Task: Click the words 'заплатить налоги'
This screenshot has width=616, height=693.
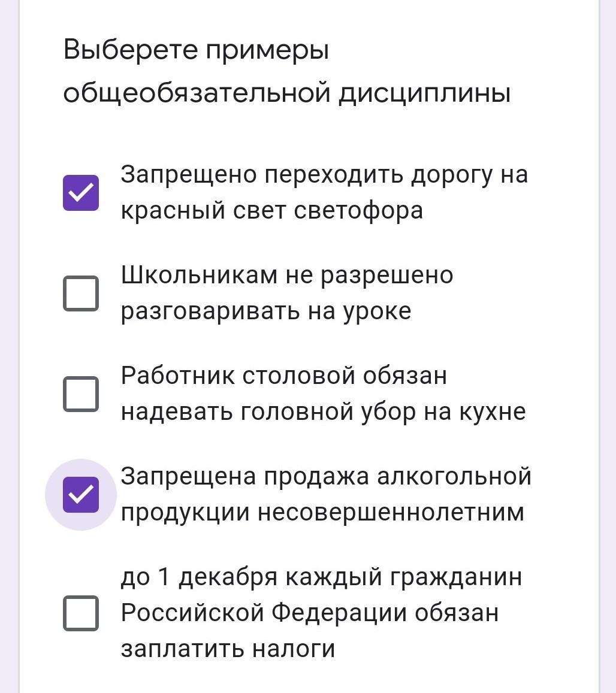Action: (x=228, y=649)
